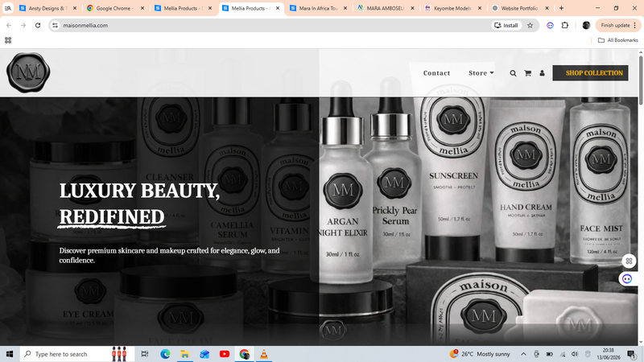Click the Google Chrome taskbar icon
Image resolution: width=644 pixels, height=362 pixels.
pos(244,354)
